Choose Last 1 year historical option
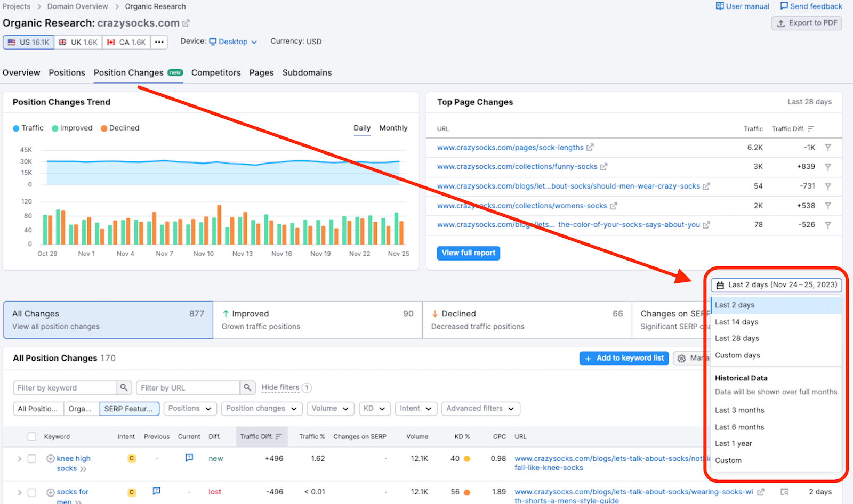 [776, 444]
